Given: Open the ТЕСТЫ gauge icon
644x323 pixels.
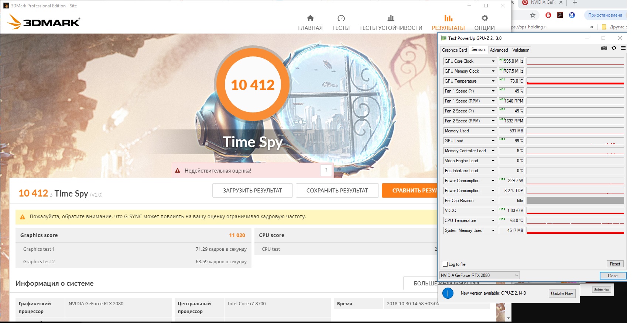Looking at the screenshot, I should (341, 18).
